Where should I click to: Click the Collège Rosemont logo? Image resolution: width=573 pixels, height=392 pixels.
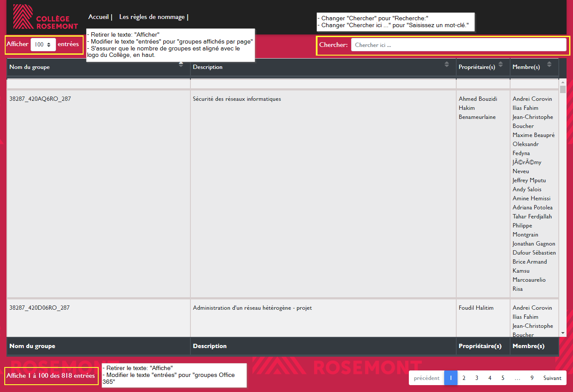click(x=45, y=17)
